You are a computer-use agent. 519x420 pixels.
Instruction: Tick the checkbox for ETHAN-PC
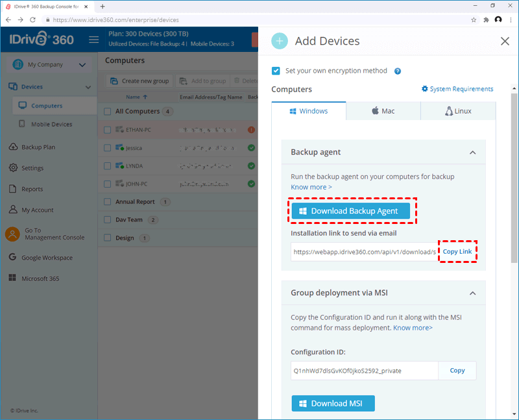107,130
